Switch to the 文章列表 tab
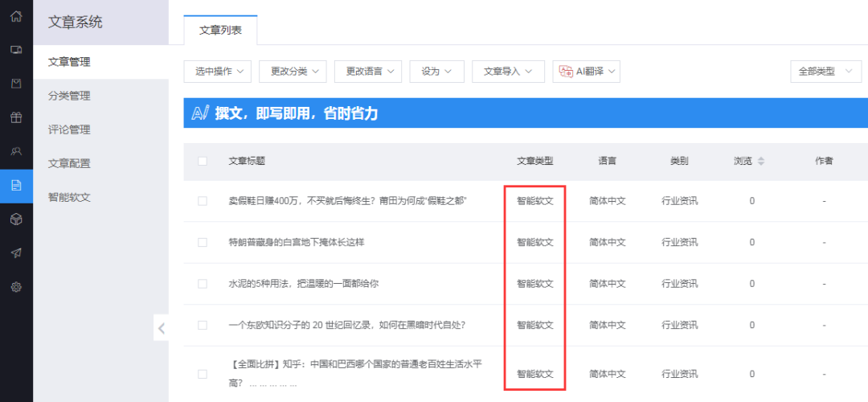 click(220, 31)
